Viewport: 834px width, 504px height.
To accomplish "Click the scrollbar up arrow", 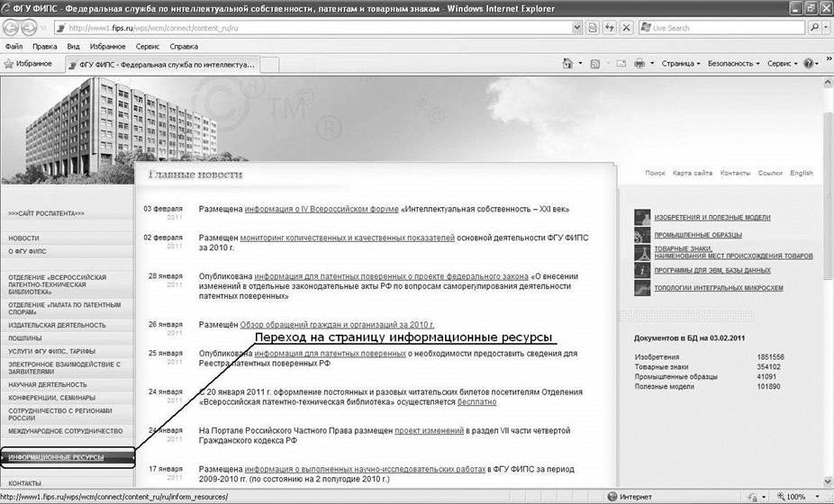I will pos(828,82).
